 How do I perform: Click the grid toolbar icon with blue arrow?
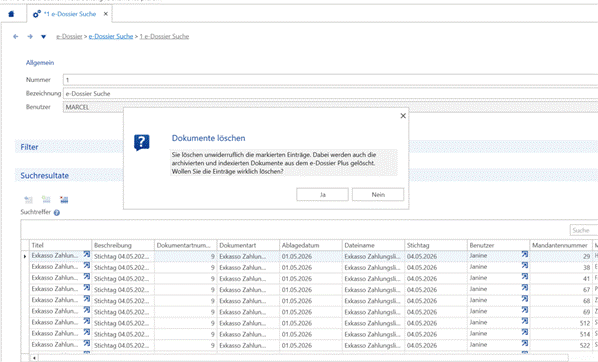(x=28, y=200)
